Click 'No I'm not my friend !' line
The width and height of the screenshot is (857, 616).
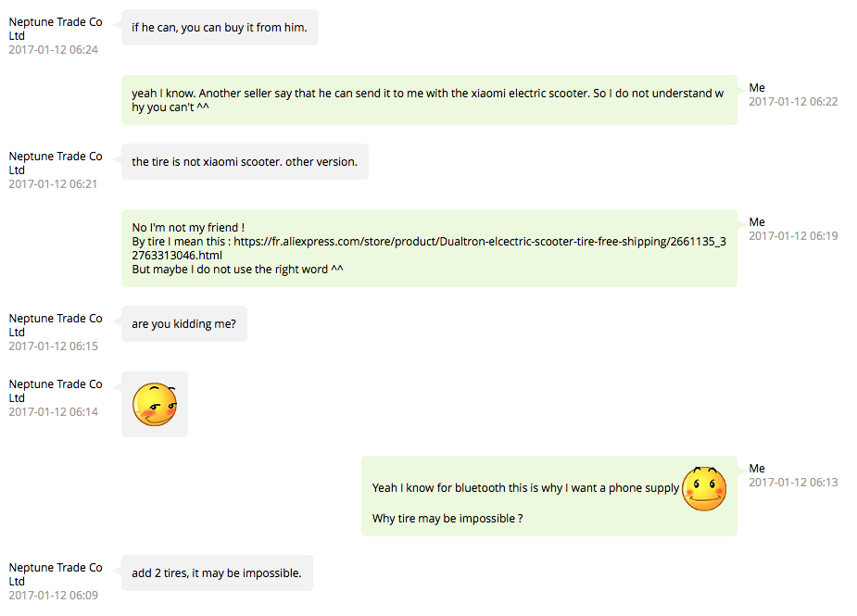click(188, 227)
